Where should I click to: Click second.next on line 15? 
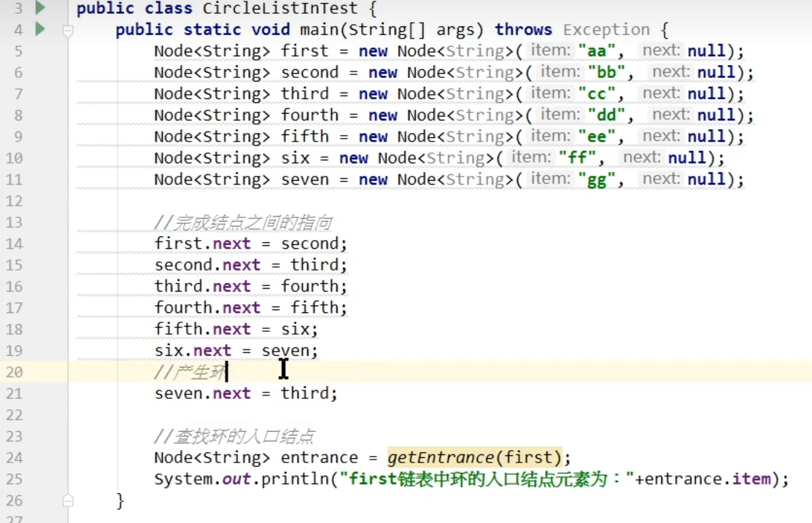207,265
